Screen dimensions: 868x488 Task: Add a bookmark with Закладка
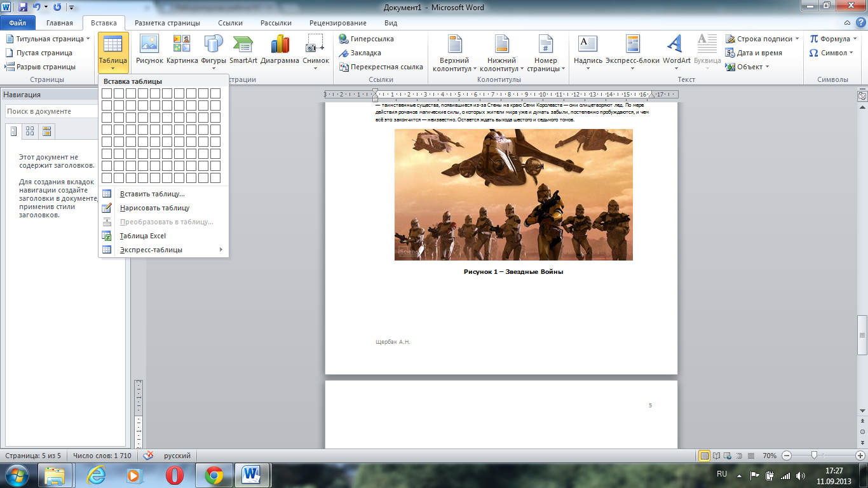tap(360, 53)
